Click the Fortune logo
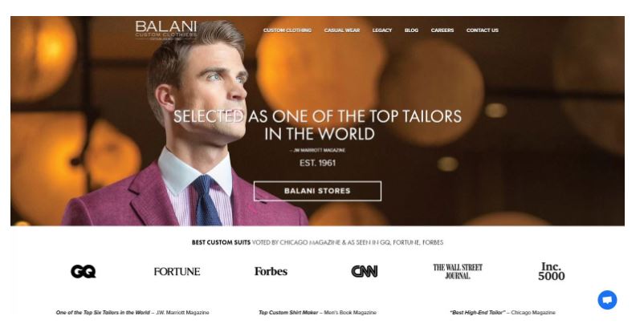This screenshot has height=324, width=644. (177, 272)
